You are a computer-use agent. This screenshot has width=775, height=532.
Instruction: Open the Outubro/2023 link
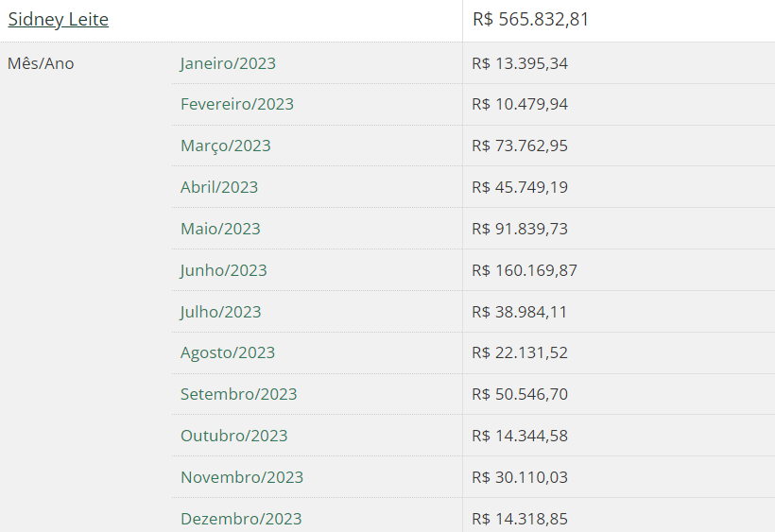pyautogui.click(x=233, y=436)
